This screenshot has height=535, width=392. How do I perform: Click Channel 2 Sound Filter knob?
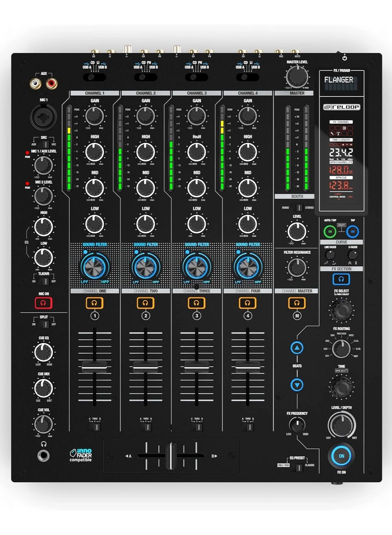(146, 267)
